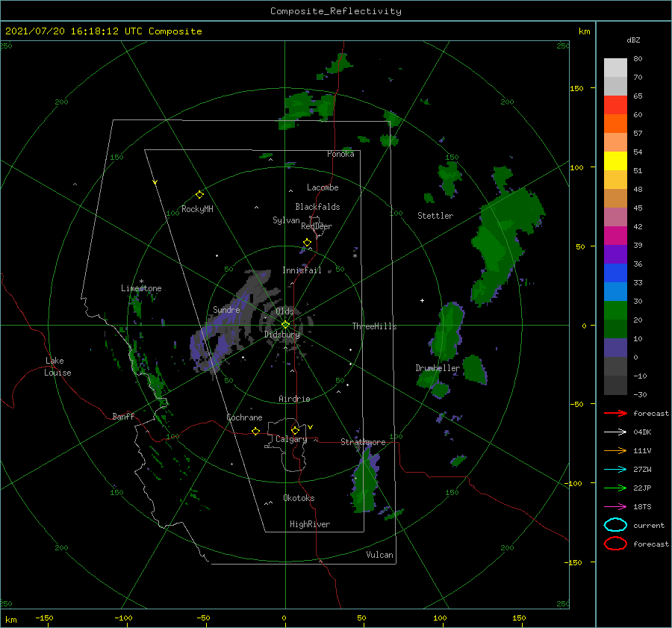This screenshot has width=672, height=628.
Task: Click the lightest gray 70-80 dBZ swatch
Action: tap(615, 68)
